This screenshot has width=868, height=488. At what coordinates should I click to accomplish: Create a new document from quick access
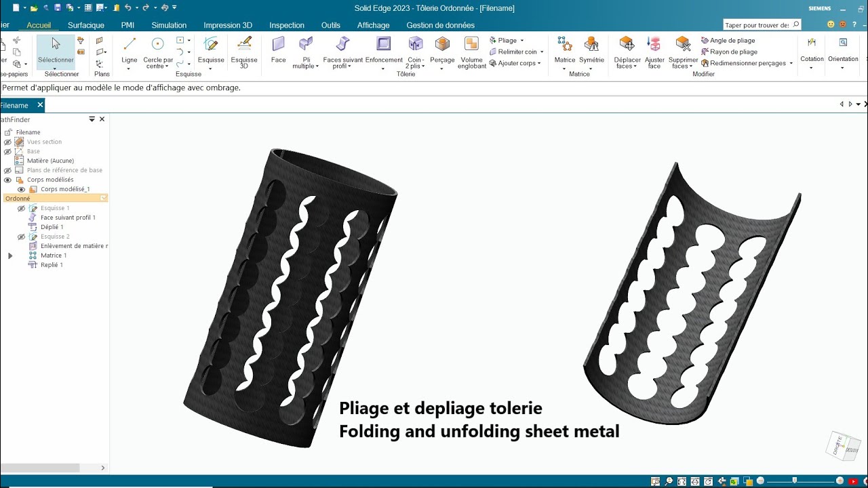[16, 7]
